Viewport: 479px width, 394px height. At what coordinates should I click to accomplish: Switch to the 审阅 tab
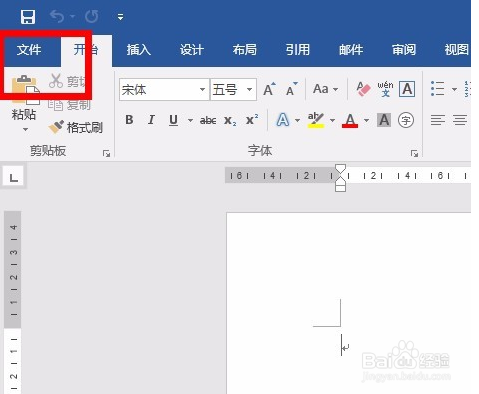coord(404,50)
